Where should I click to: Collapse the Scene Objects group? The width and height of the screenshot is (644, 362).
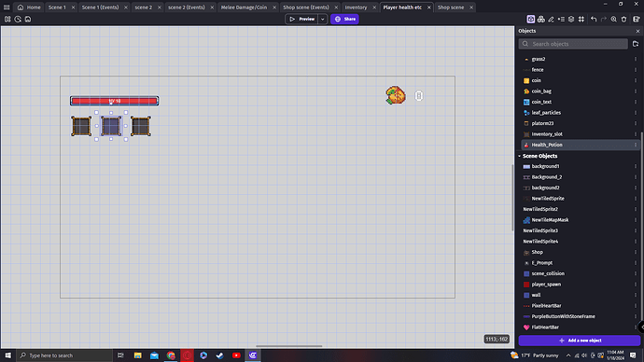point(520,156)
